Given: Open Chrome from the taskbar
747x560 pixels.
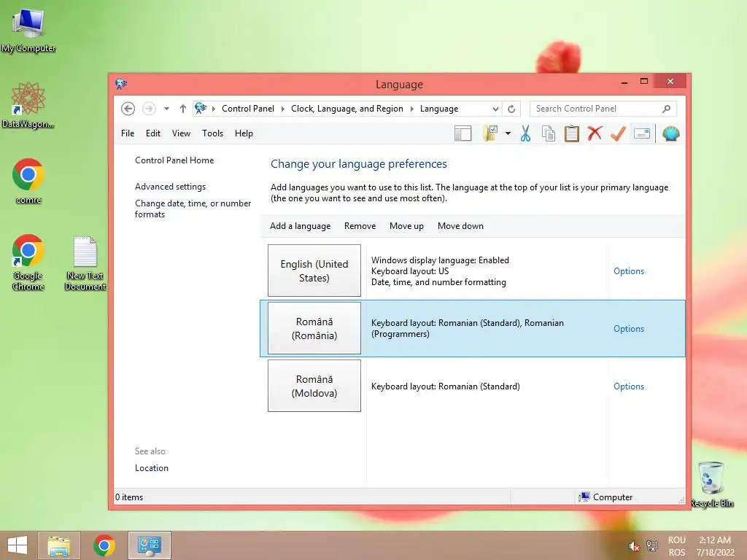Looking at the screenshot, I should [x=104, y=545].
